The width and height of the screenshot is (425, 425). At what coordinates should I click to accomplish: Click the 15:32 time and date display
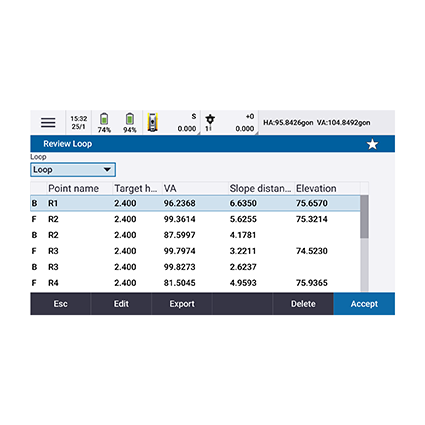tap(79, 123)
